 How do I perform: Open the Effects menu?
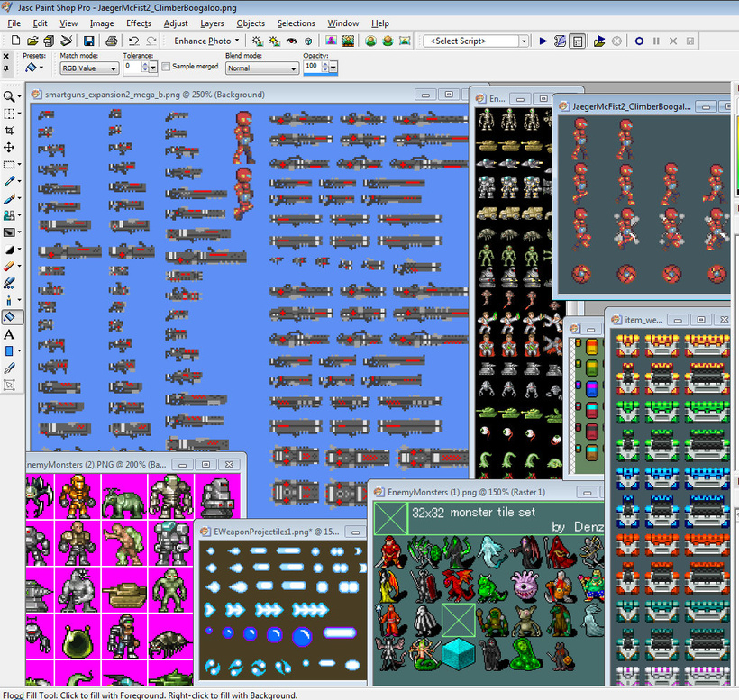(x=138, y=23)
